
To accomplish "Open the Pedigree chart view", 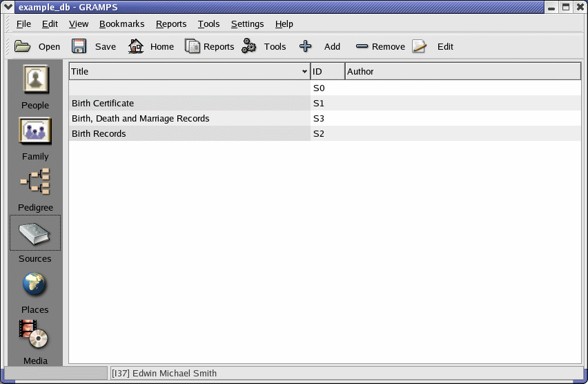I will tap(35, 182).
